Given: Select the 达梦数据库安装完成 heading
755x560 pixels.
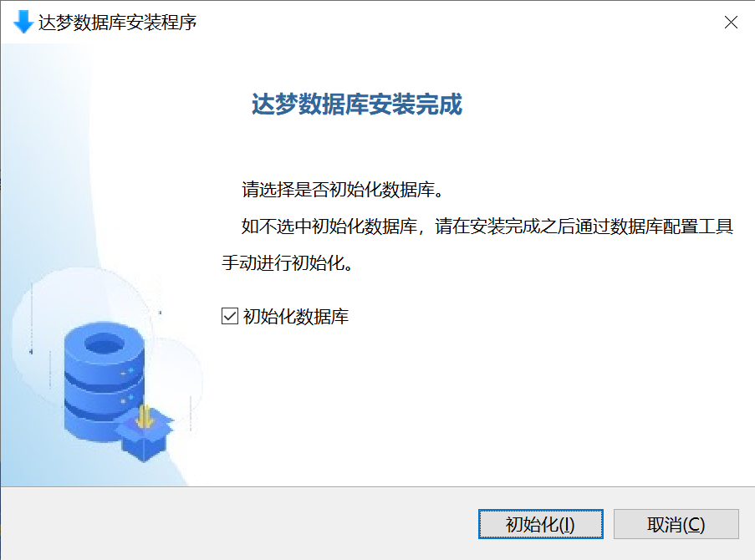Looking at the screenshot, I should pyautogui.click(x=357, y=104).
